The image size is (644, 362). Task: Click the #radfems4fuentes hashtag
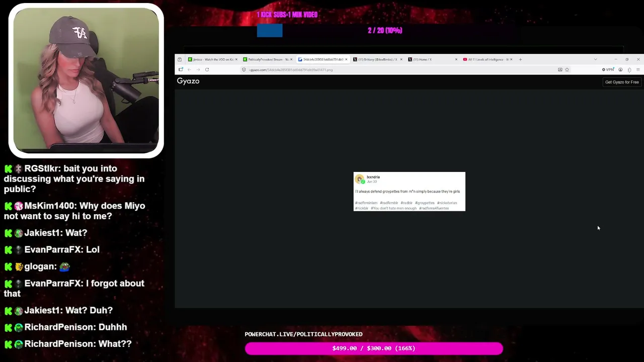click(x=434, y=208)
